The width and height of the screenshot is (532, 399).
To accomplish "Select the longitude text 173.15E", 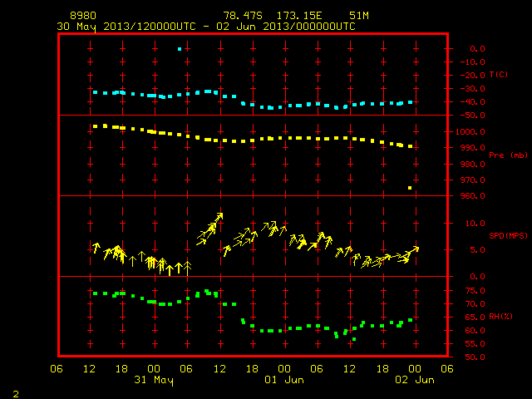I will 299,16.
